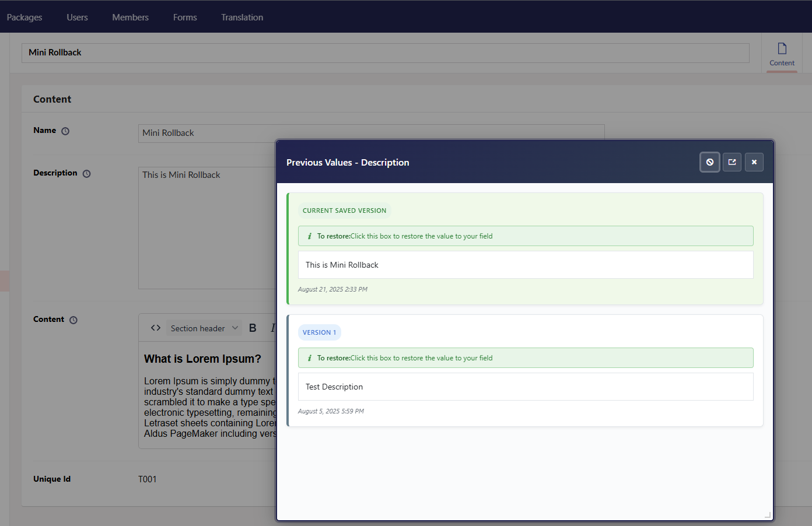Image resolution: width=812 pixels, height=526 pixels.
Task: Open the Translation menu
Action: (242, 17)
